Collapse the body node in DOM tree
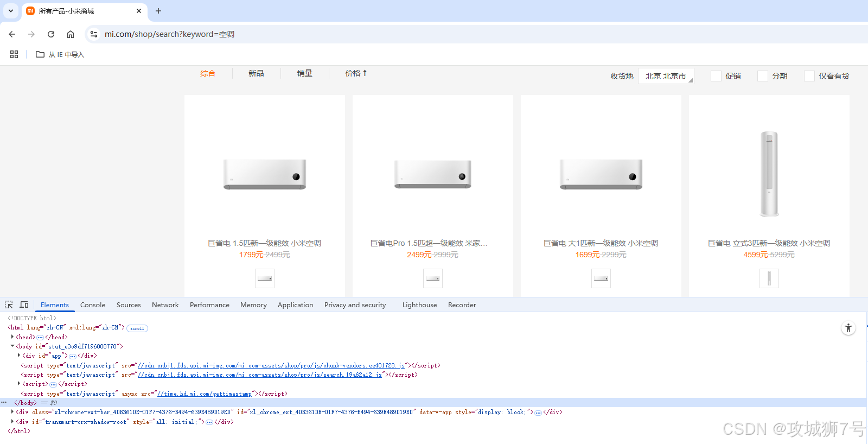Viewport: 868px width, 444px height. click(x=12, y=346)
